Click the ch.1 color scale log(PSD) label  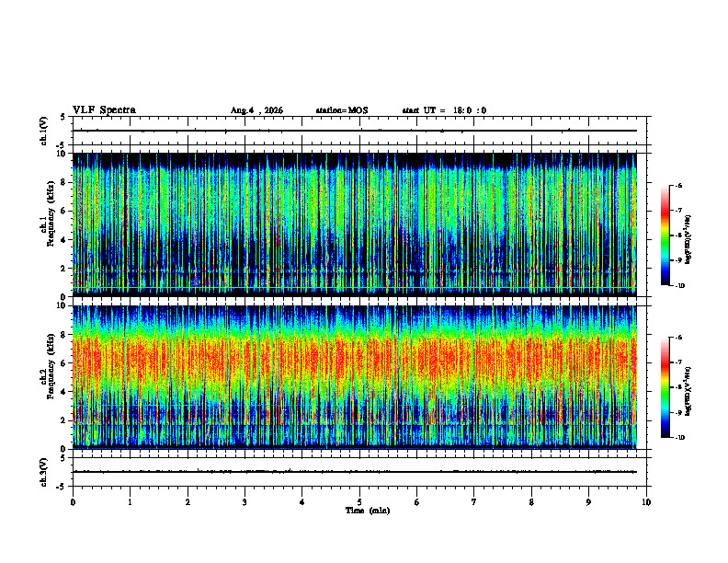688,239
